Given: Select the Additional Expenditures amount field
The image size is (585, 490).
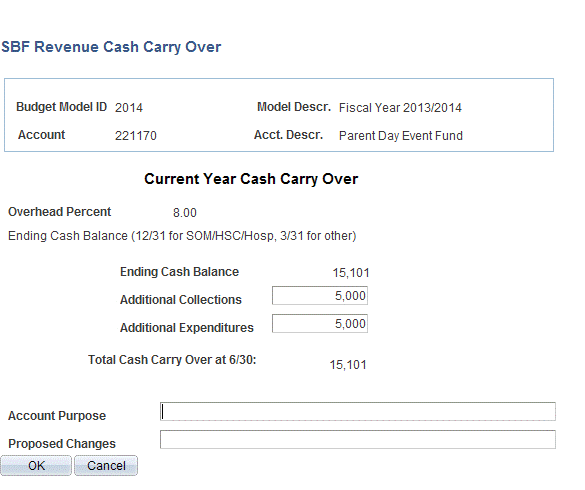Looking at the screenshot, I should (x=320, y=324).
